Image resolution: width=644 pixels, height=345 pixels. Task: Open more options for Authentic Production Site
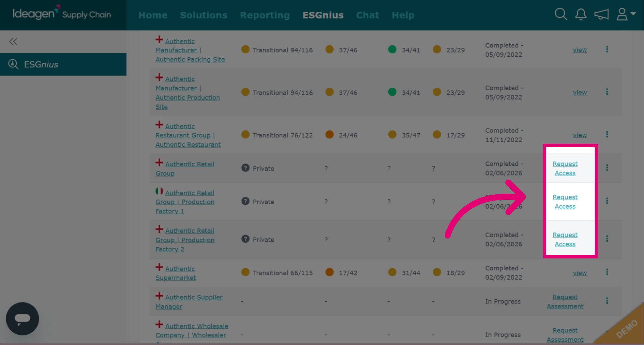click(607, 92)
